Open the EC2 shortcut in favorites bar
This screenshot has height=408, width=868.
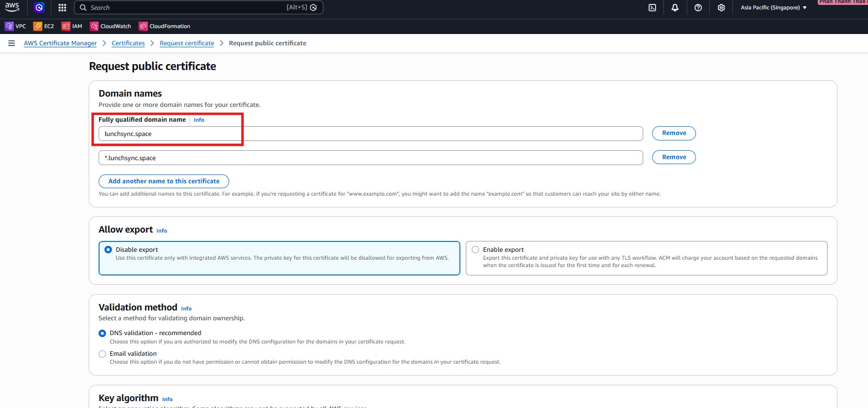click(43, 26)
